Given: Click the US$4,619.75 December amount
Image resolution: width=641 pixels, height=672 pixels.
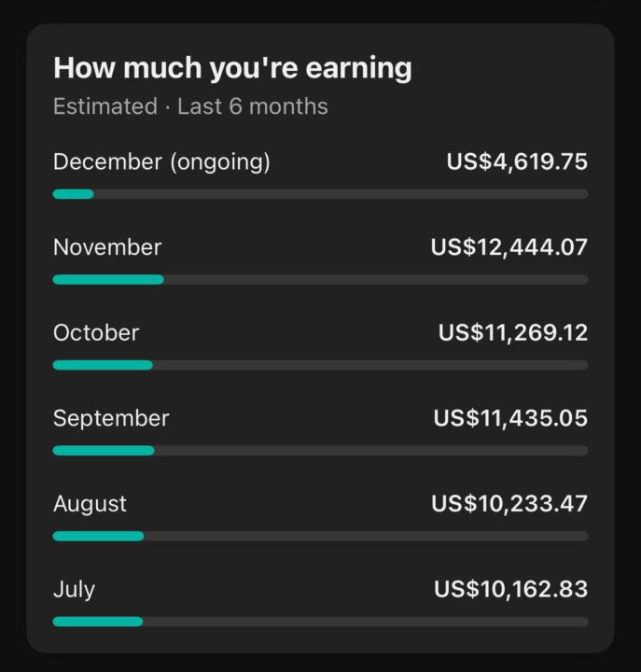Looking at the screenshot, I should point(517,162).
